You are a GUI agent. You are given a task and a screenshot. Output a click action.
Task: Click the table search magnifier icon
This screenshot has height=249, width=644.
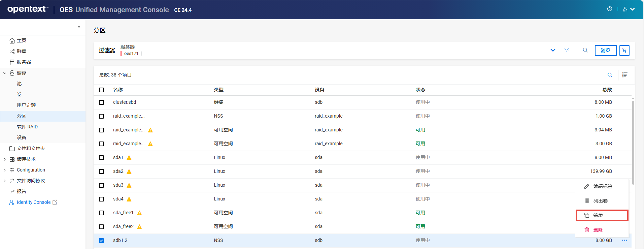(x=610, y=75)
